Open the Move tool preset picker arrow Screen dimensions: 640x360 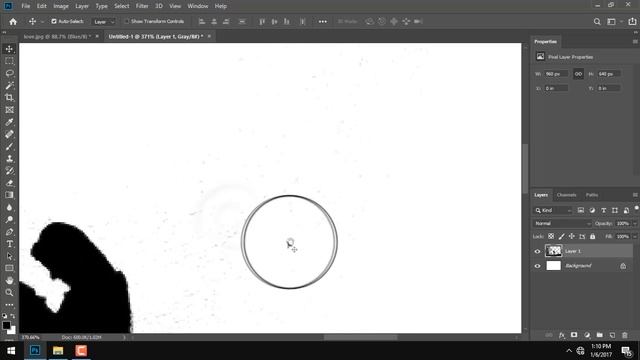pyautogui.click(x=42, y=22)
